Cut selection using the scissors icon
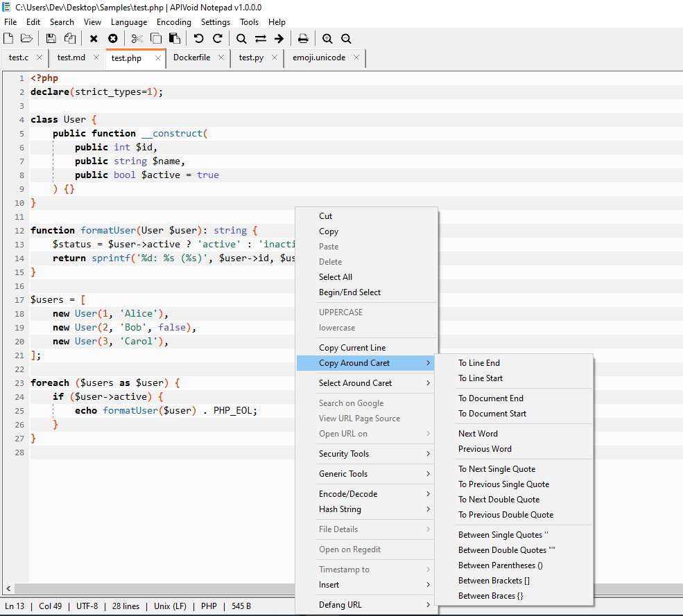Viewport: 683px width, 616px height. (x=137, y=39)
